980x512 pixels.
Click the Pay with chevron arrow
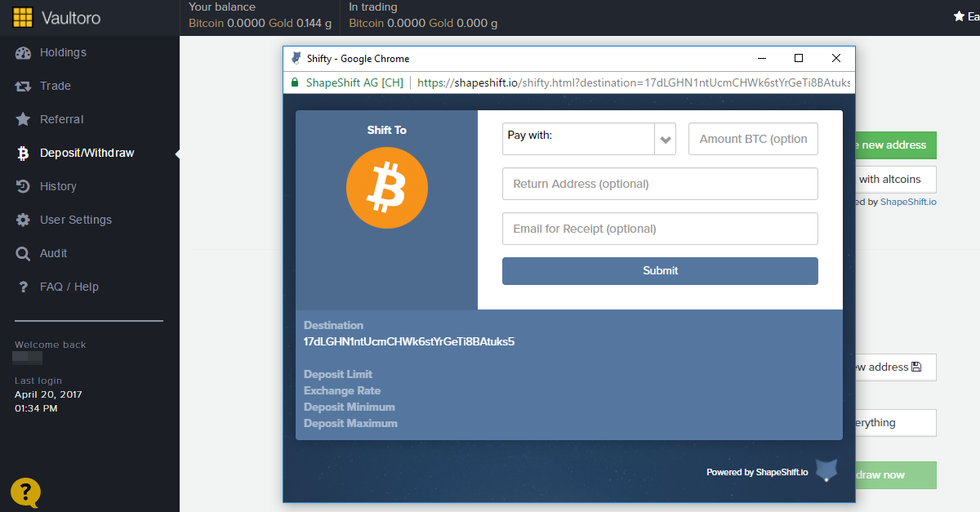666,140
